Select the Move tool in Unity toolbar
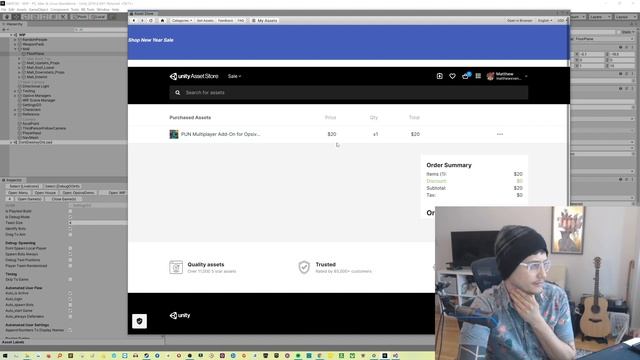Screen dimensions: 640x360 [x=16, y=17]
